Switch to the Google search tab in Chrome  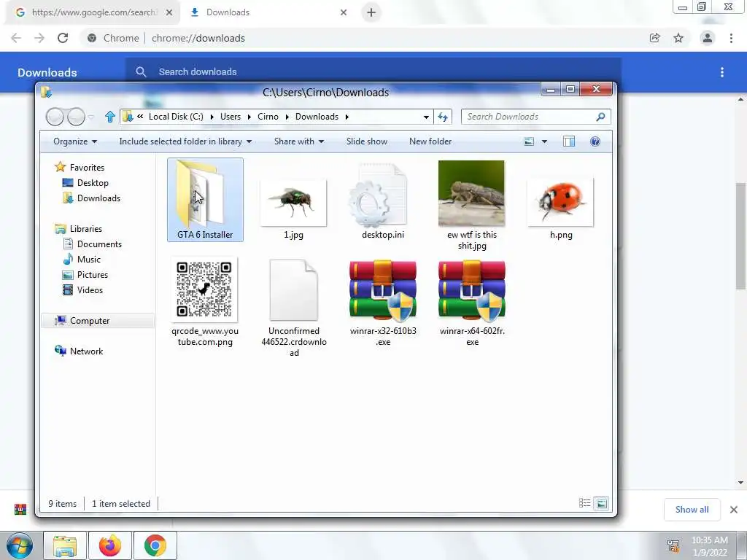tap(93, 12)
